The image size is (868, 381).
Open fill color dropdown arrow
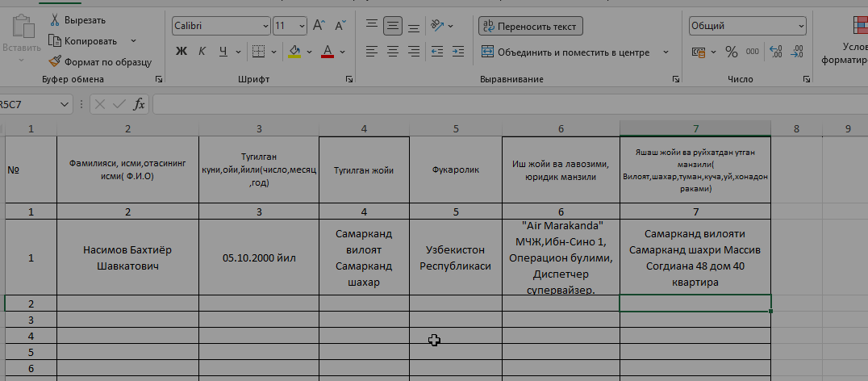pyautogui.click(x=310, y=52)
